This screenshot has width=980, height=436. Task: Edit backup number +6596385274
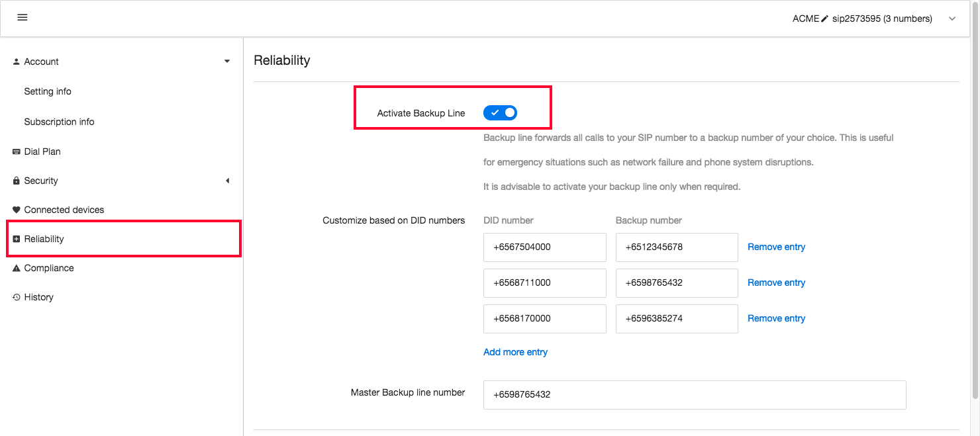tap(677, 318)
